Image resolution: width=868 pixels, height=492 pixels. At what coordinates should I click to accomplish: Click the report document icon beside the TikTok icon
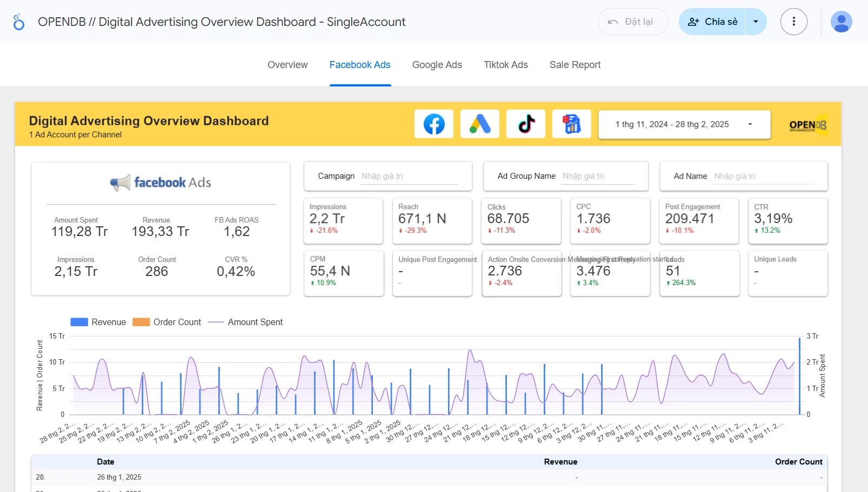[571, 124]
